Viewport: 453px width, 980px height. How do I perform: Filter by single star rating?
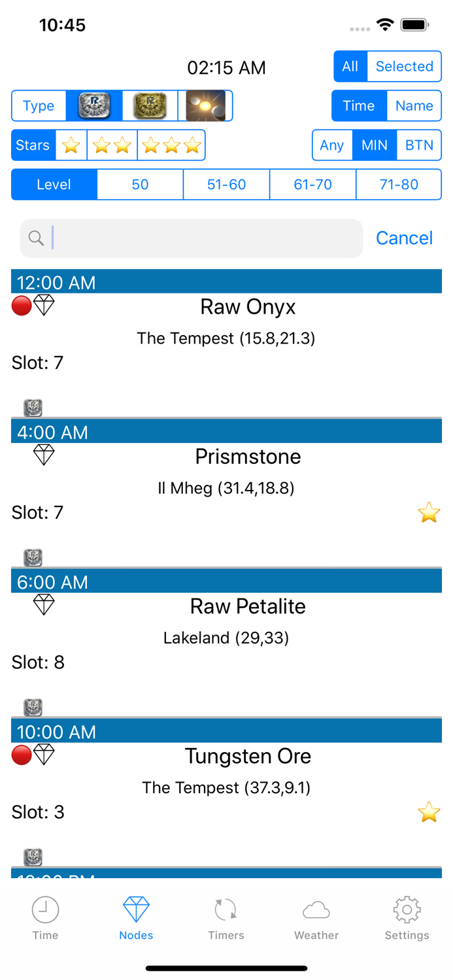(x=71, y=145)
